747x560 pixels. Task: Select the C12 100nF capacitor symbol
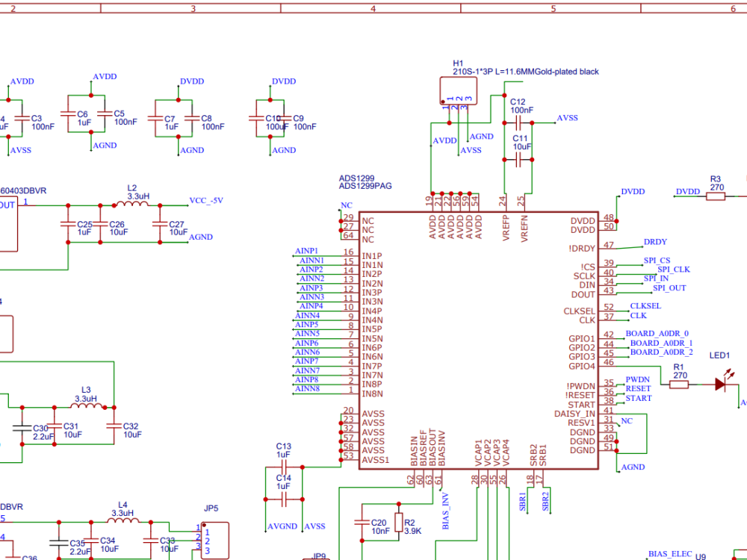tap(518, 123)
